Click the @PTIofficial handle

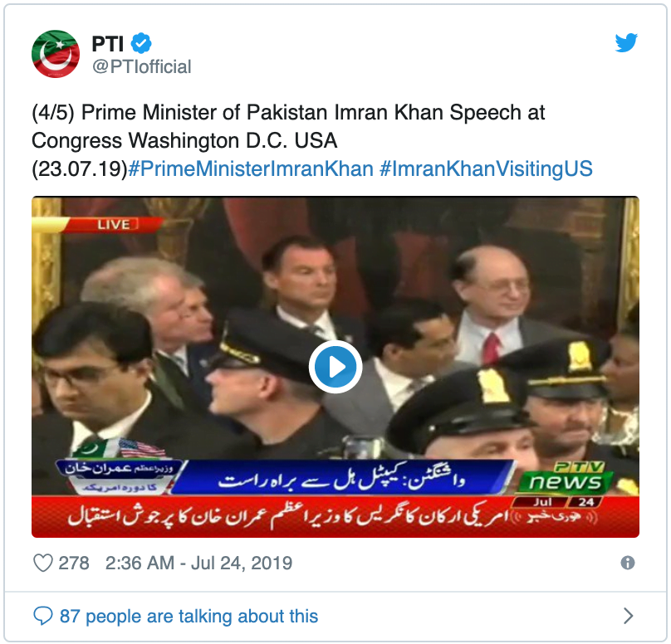142,66
